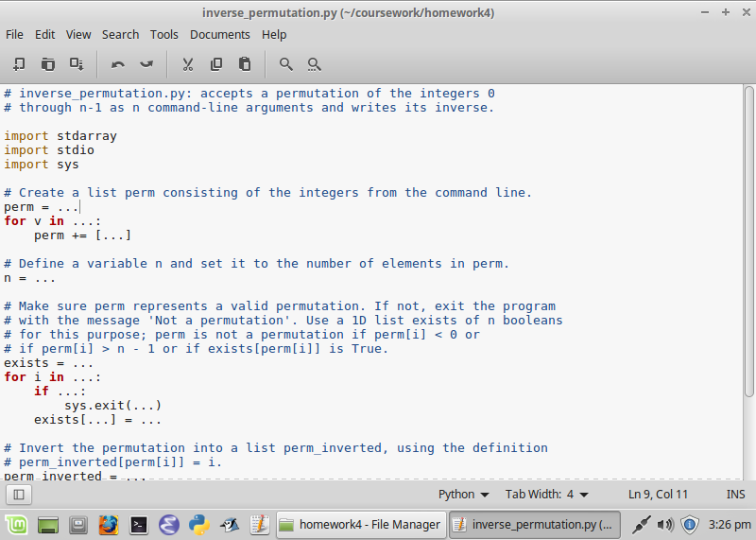Viewport: 756px width, 540px height.
Task: Open the File menu
Action: (14, 35)
